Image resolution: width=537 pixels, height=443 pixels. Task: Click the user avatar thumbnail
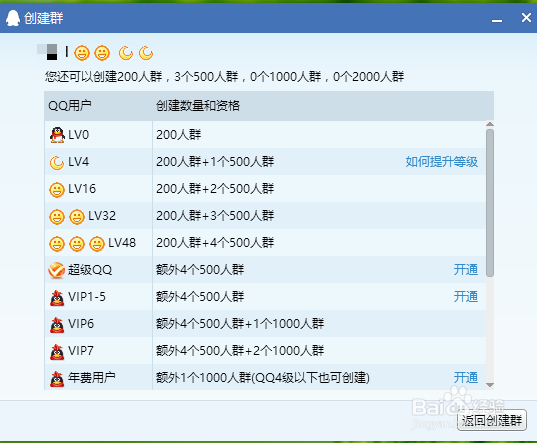pos(47,52)
